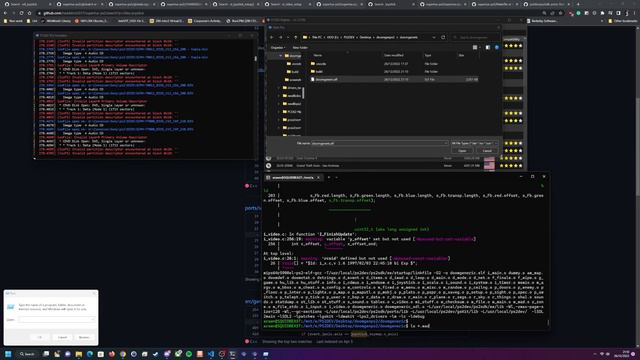Sort by the Name column header
Image resolution: width=640 pixels, height=360 pixels.
(x=318, y=55)
